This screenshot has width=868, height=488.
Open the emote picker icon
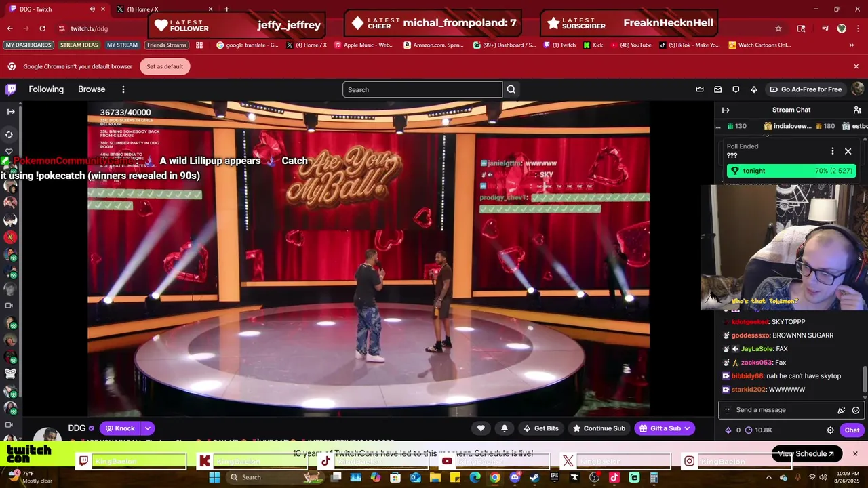coord(856,410)
